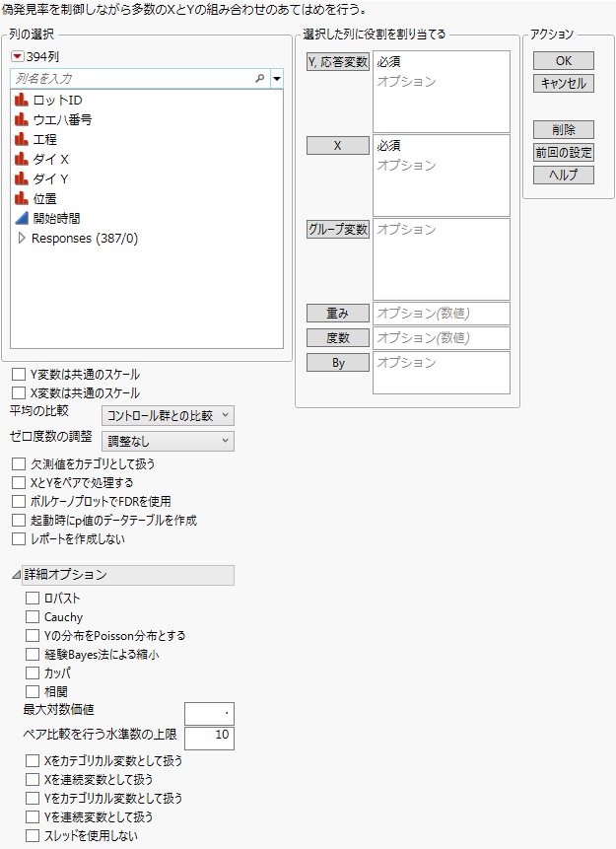Enable ボルケーノプロットでFDRを使用
616x849 pixels.
pyautogui.click(x=19, y=501)
